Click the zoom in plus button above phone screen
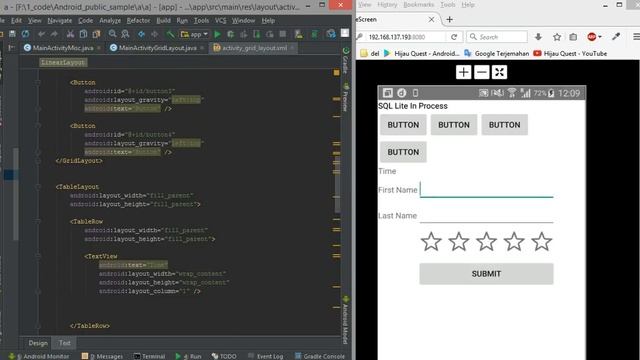 pos(463,72)
